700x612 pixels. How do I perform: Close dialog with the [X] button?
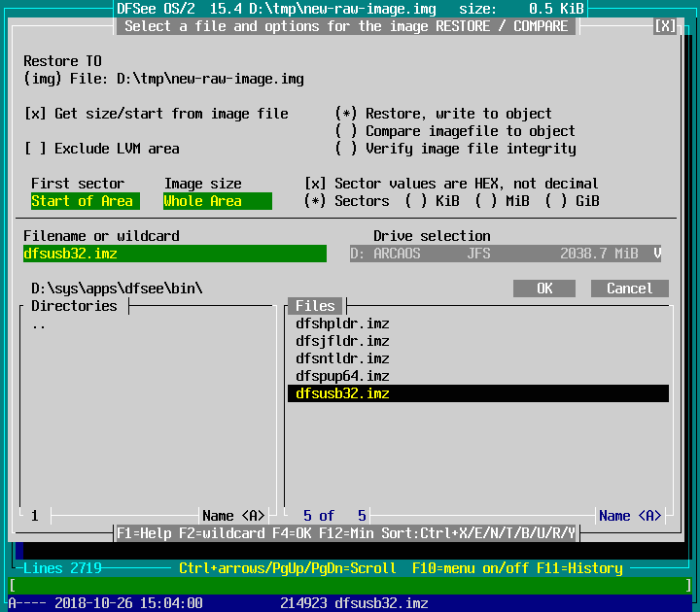[x=666, y=26]
